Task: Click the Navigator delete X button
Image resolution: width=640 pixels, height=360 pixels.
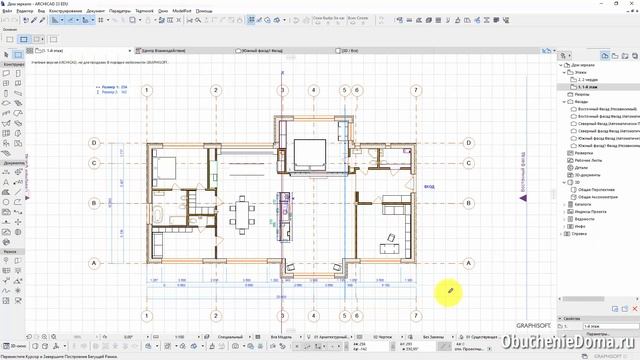Action: pyautogui.click(x=635, y=309)
